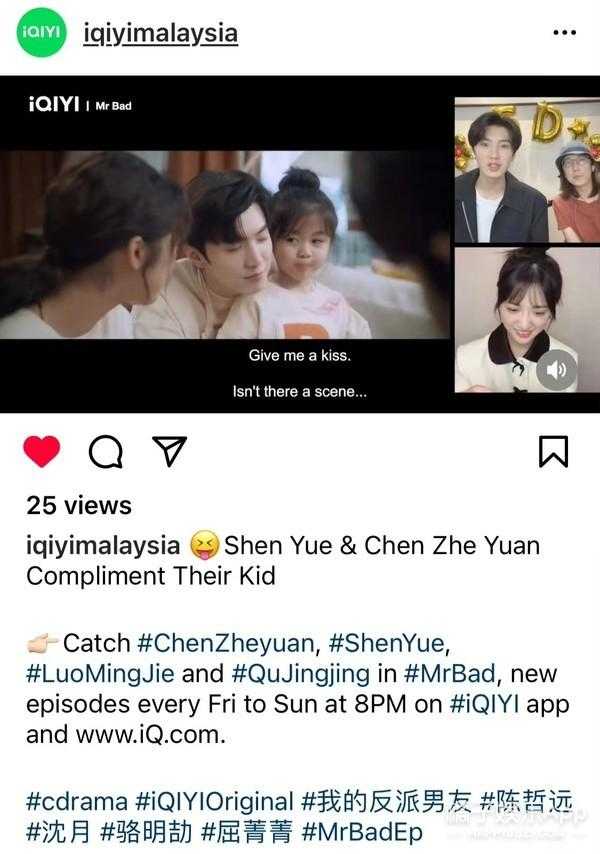View the 25 views count
Image resolution: width=600 pixels, height=854 pixels.
(79, 505)
